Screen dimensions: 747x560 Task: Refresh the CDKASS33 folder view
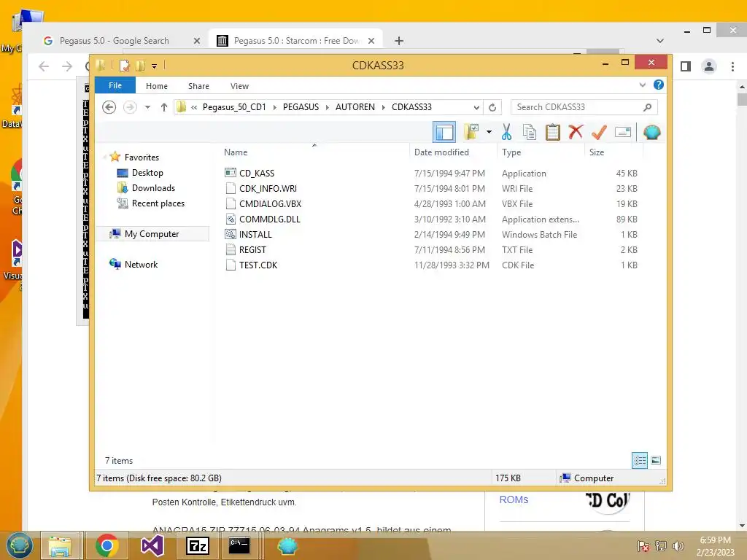[x=492, y=108]
